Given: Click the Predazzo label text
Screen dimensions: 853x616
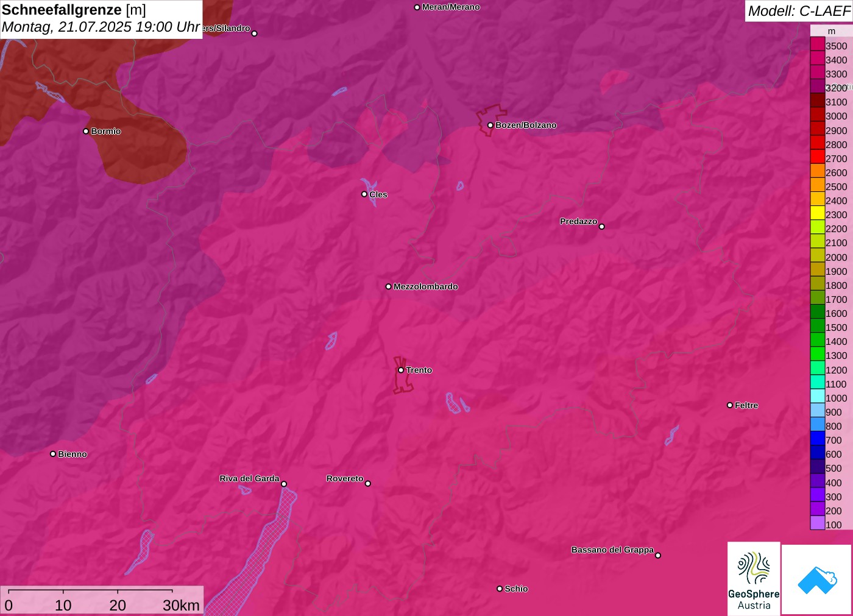Looking at the screenshot, I should coord(579,221).
